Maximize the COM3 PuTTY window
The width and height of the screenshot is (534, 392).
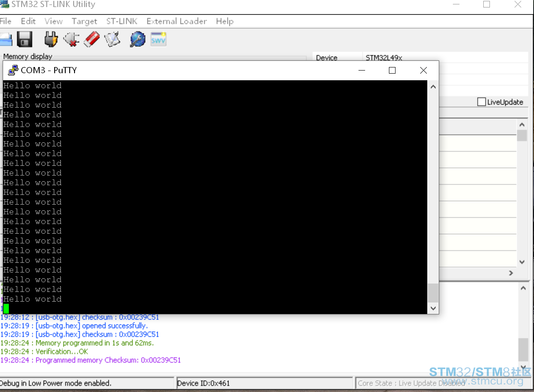tap(392, 70)
